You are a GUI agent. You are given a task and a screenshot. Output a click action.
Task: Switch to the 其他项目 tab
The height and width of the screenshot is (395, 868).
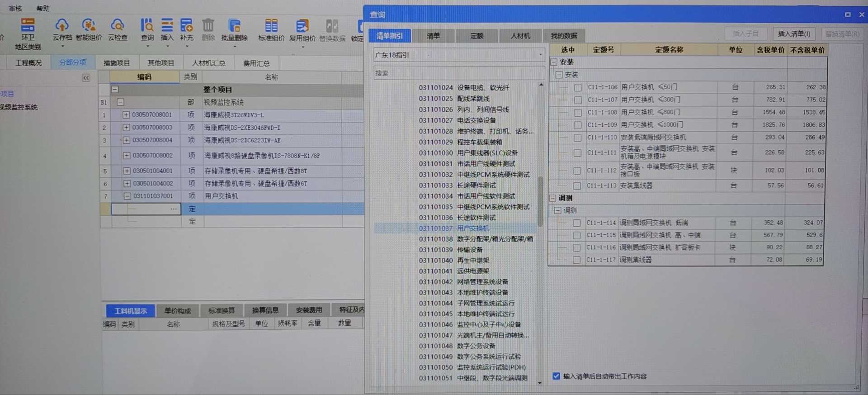point(160,63)
